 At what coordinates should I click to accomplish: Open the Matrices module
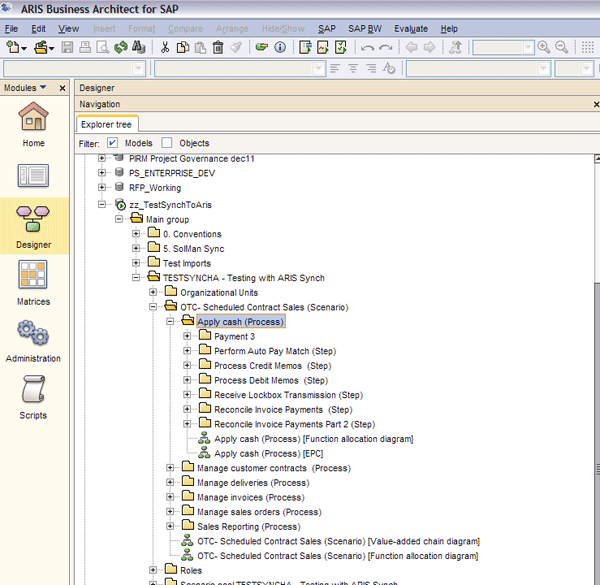pos(34,279)
